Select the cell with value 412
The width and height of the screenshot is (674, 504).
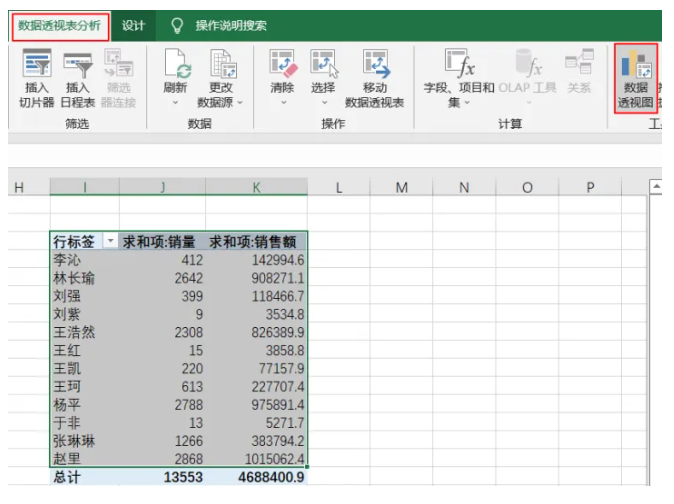click(x=162, y=260)
